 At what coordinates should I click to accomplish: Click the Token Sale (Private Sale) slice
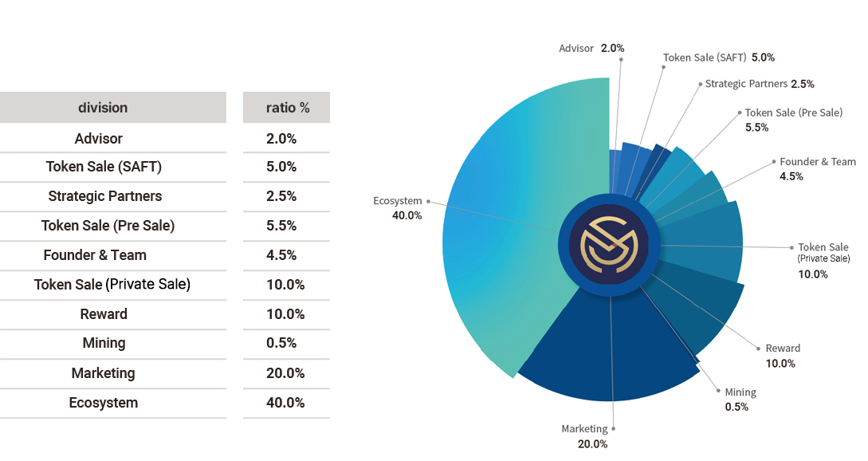point(703,244)
